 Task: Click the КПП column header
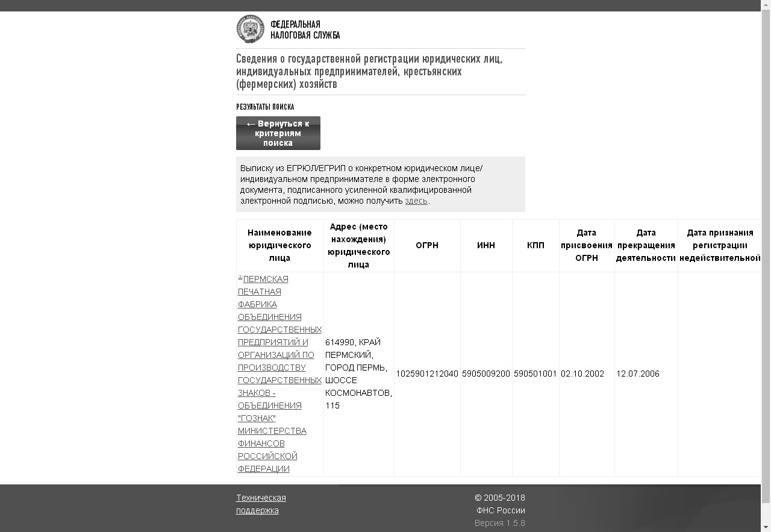click(535, 245)
